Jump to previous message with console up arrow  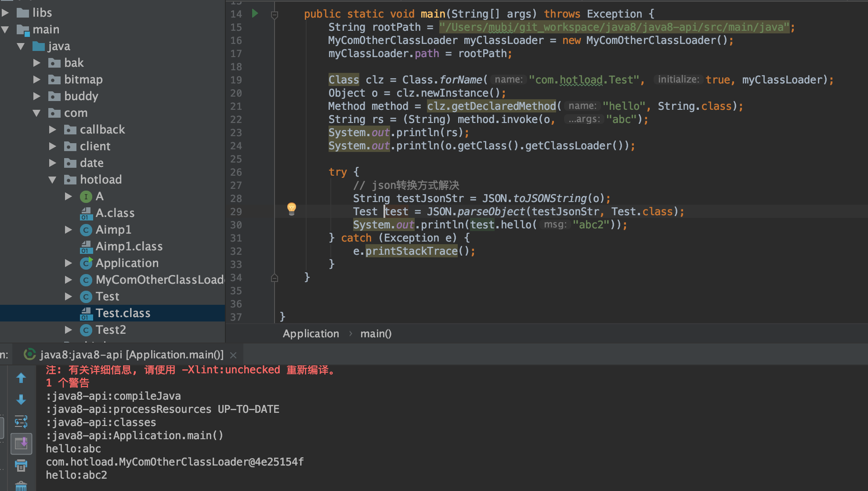tap(21, 378)
